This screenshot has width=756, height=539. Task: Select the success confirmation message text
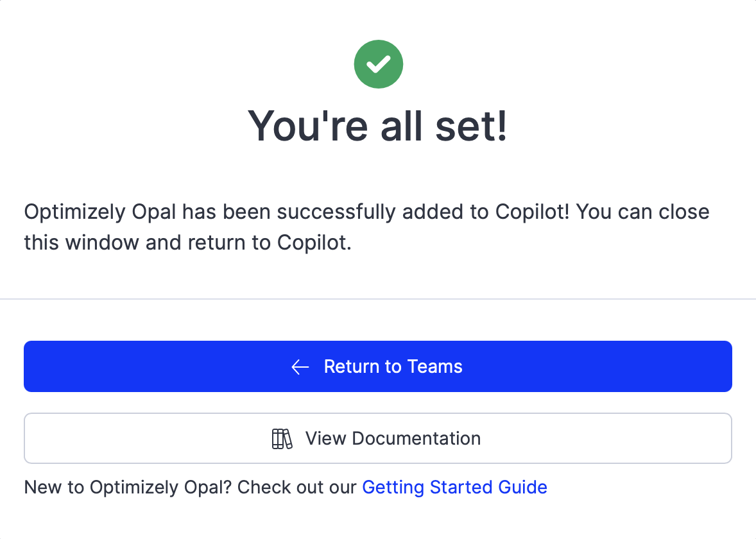[x=367, y=227]
